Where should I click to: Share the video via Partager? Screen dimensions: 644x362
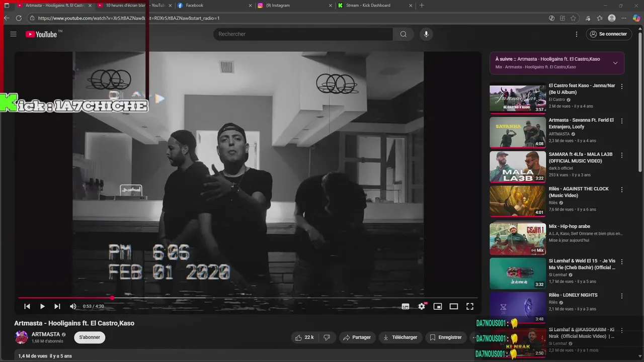click(357, 337)
